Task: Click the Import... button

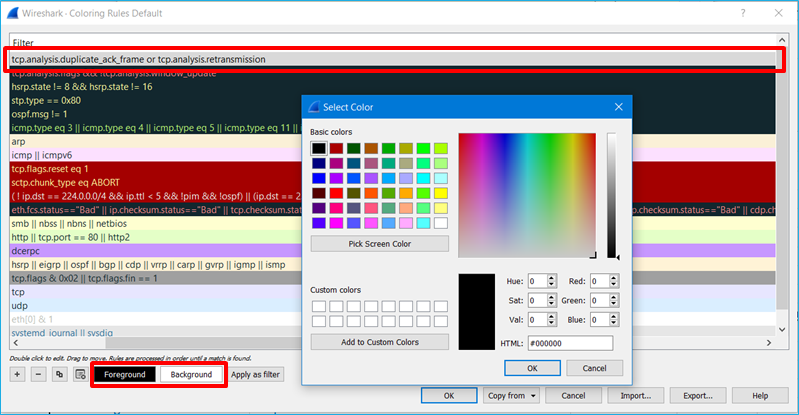Action: [x=635, y=396]
